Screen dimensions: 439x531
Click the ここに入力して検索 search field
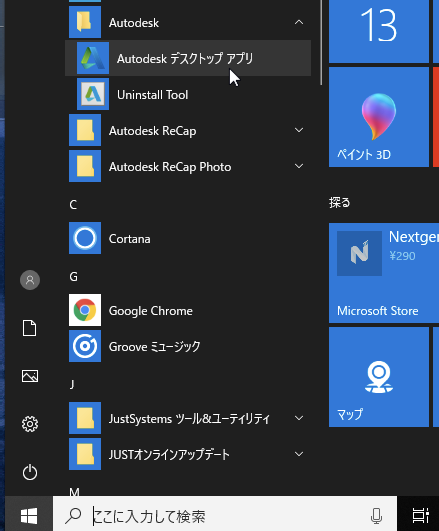point(225,515)
